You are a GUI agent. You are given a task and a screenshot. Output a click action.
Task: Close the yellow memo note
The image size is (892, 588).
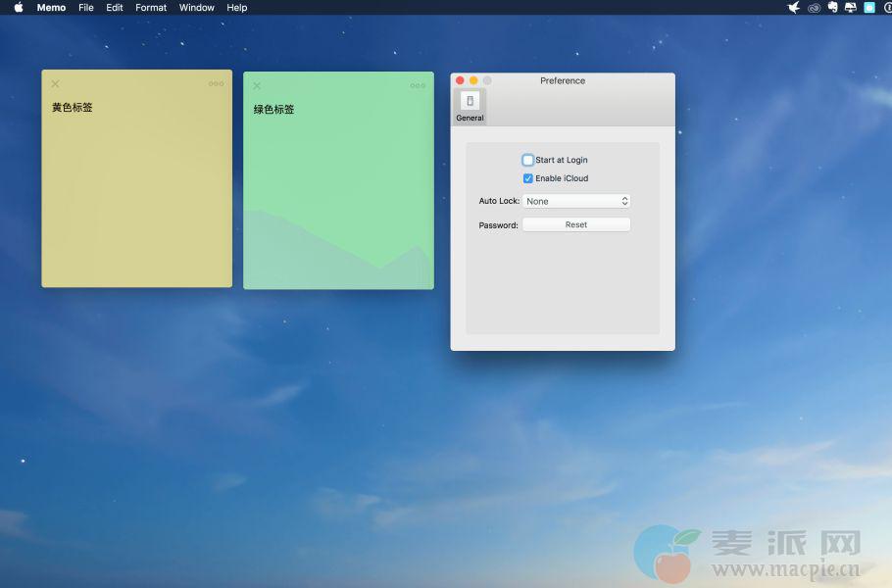55,84
